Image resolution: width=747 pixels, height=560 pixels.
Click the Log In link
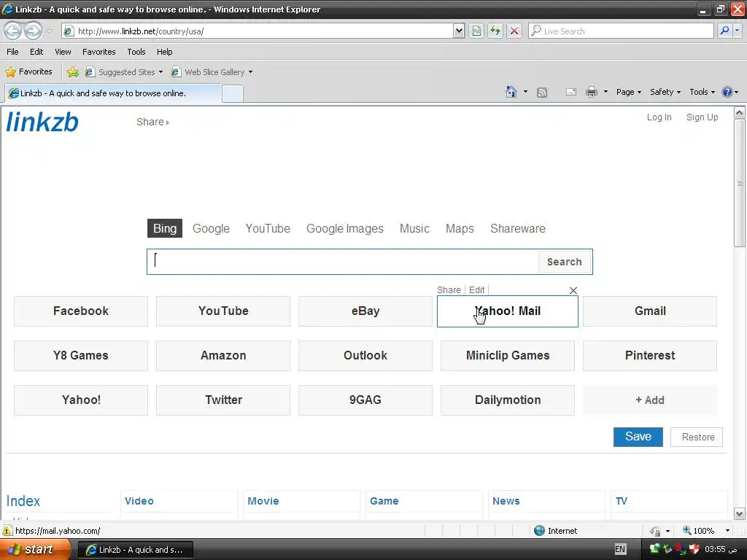coord(659,117)
